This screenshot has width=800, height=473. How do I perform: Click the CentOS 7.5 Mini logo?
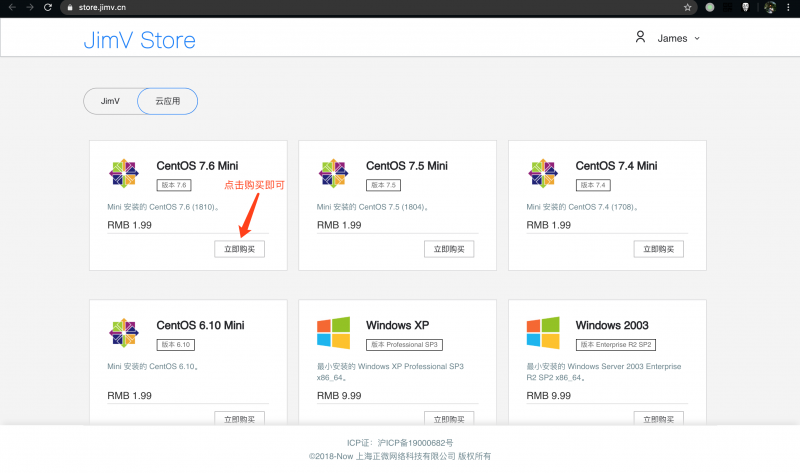click(334, 173)
